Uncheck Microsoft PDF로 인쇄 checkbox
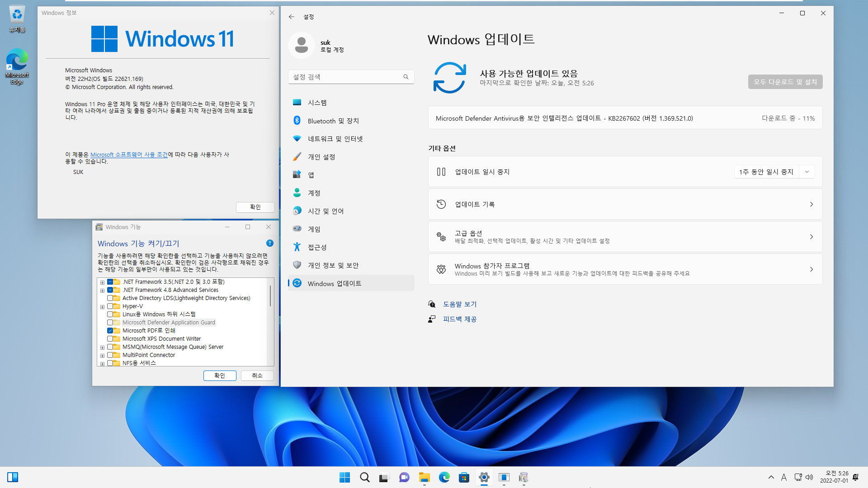Image resolution: width=868 pixels, height=488 pixels. point(110,331)
